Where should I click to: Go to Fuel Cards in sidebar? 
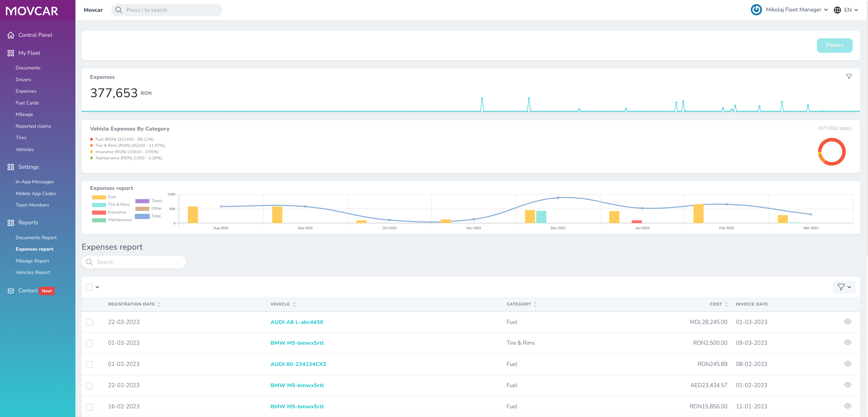coord(27,103)
